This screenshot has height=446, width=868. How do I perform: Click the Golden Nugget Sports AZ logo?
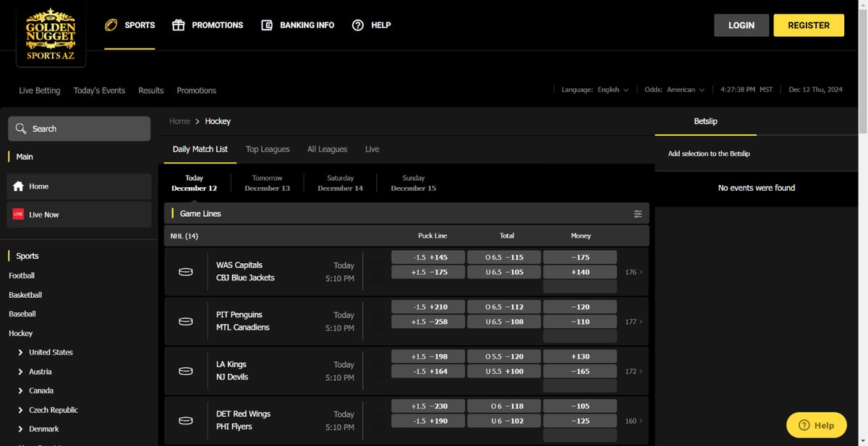pos(51,34)
